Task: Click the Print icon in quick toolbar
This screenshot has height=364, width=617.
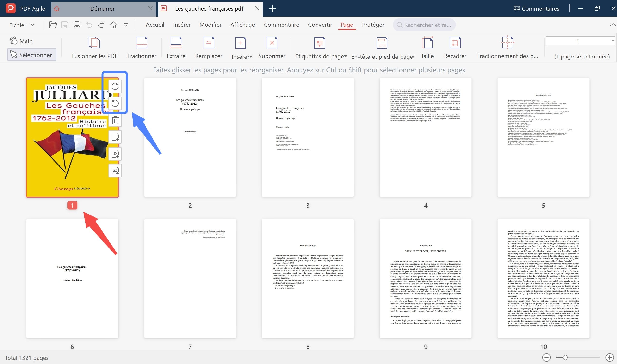Action: (77, 25)
